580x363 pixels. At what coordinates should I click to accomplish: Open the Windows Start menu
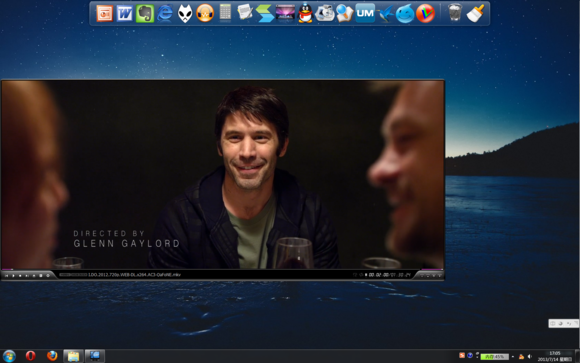(x=9, y=356)
